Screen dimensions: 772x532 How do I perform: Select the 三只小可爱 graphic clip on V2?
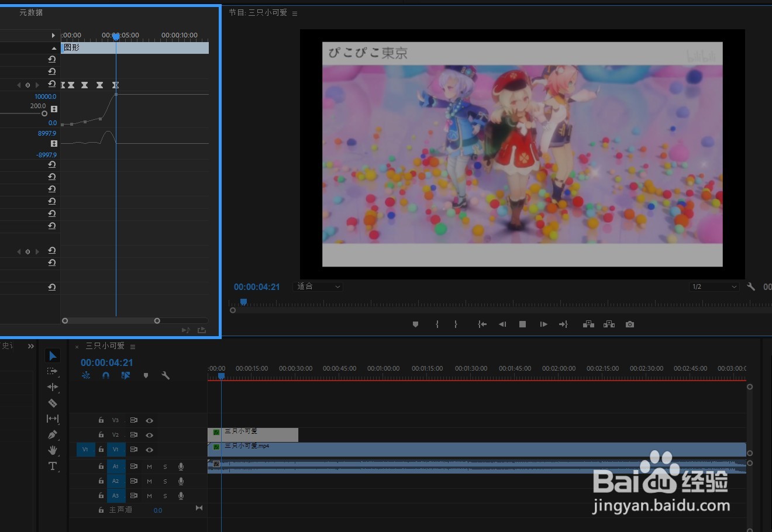(x=253, y=435)
